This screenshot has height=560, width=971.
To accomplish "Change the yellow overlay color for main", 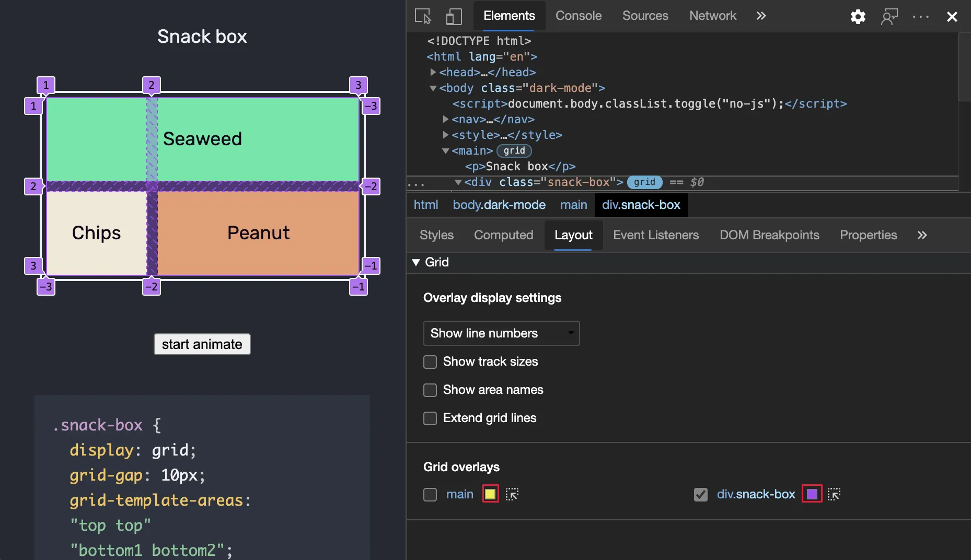I will (x=490, y=494).
